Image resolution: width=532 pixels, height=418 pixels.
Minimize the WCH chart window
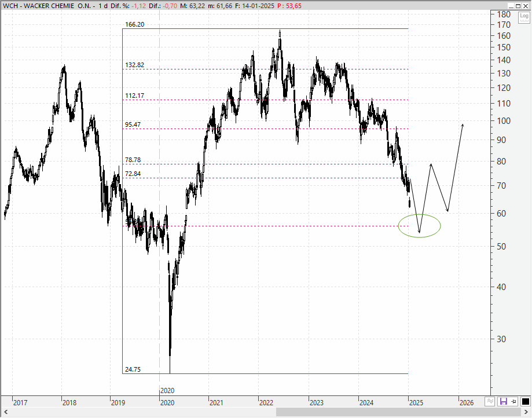pyautogui.click(x=511, y=6)
